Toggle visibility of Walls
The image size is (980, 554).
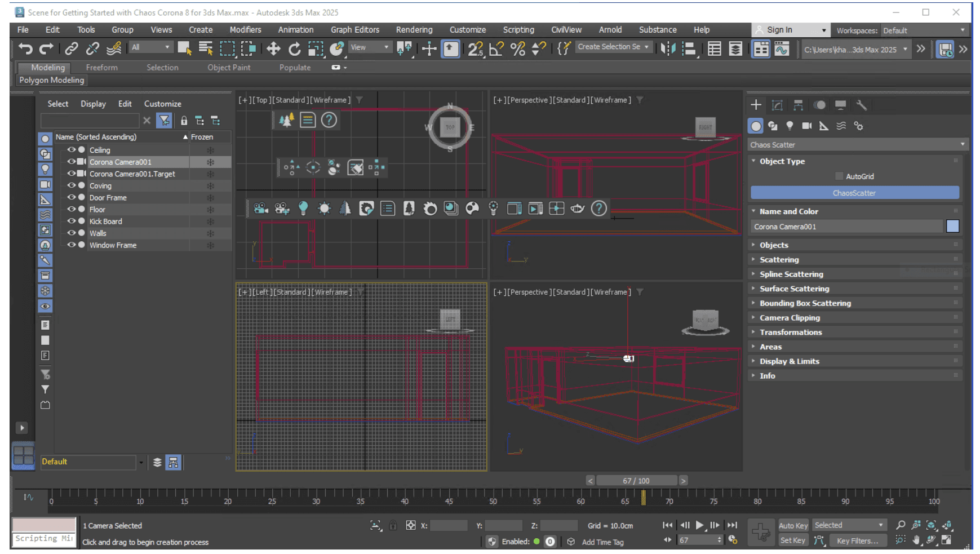click(x=72, y=233)
